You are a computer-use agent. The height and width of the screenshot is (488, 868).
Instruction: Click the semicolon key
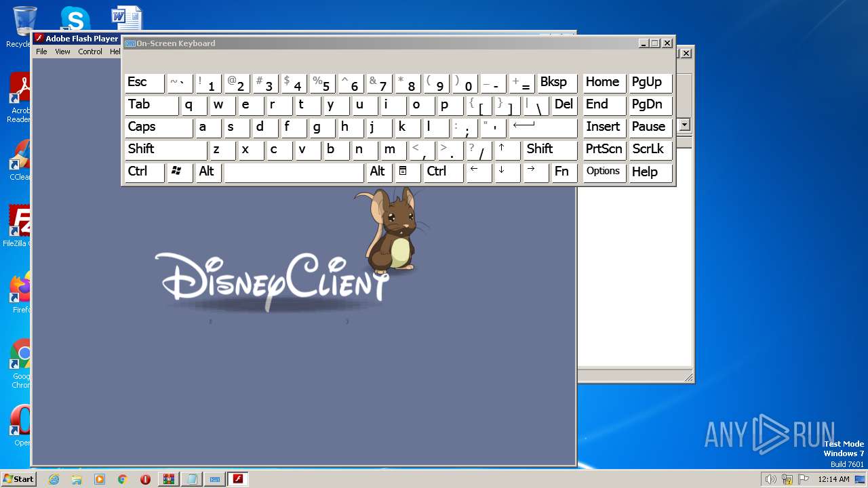[x=465, y=127]
